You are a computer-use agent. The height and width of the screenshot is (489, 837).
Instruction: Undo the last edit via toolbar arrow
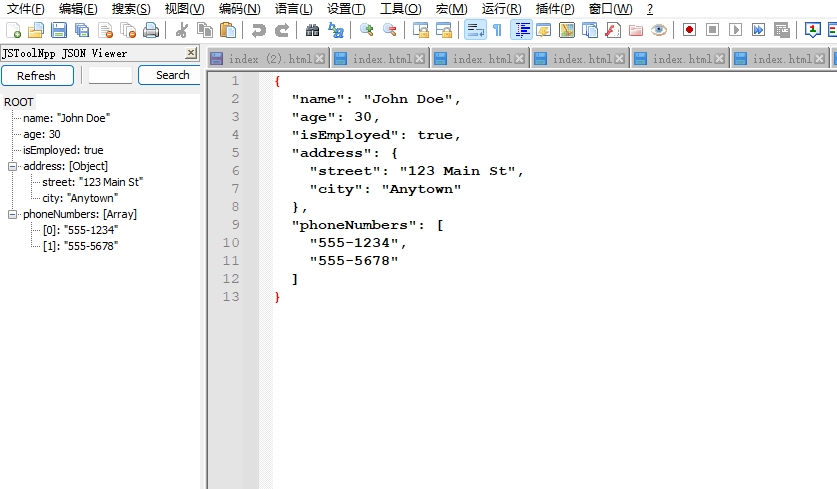coord(258,30)
